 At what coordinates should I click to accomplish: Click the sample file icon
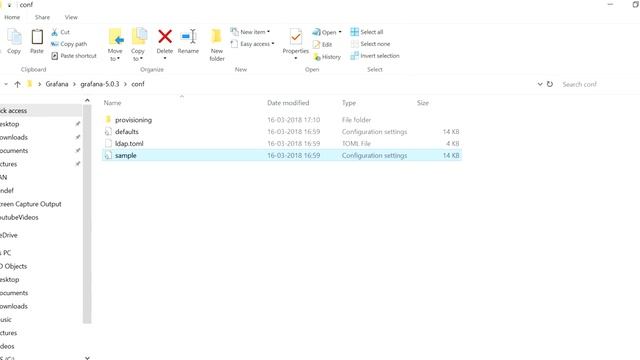(108, 155)
